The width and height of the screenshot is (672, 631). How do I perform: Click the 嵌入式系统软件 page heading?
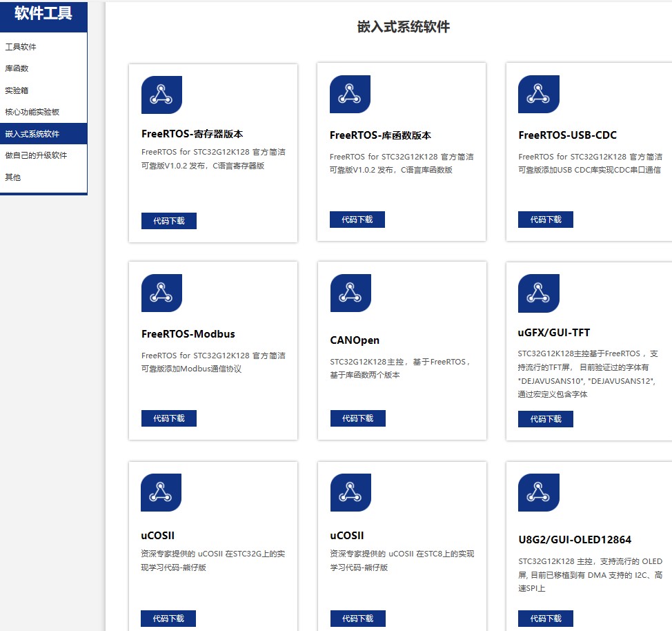pos(404,27)
